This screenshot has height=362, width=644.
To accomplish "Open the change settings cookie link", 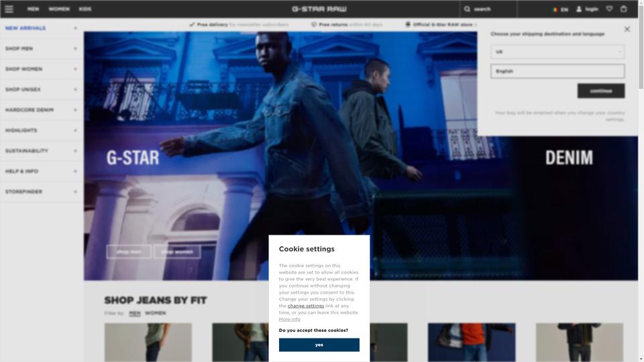I will (x=306, y=306).
